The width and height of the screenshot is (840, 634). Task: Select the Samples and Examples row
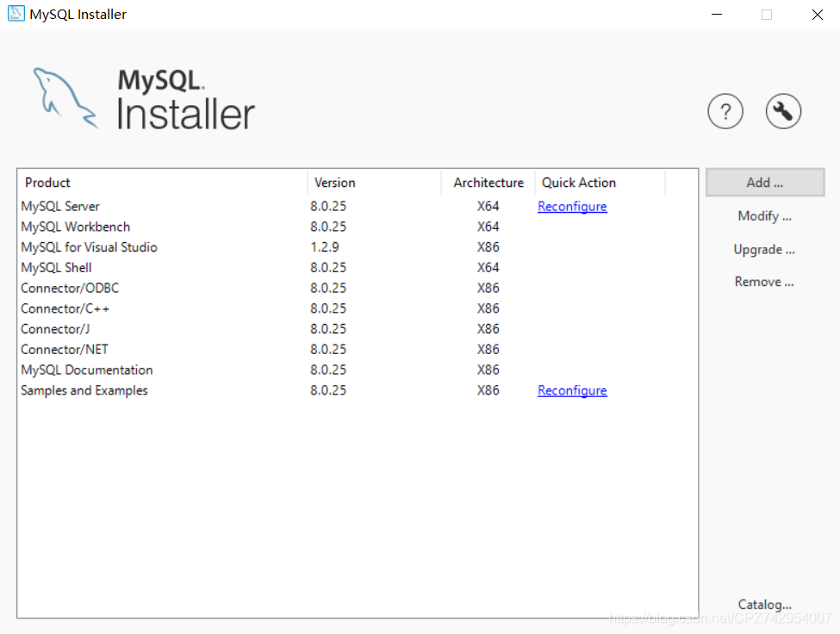pos(358,390)
